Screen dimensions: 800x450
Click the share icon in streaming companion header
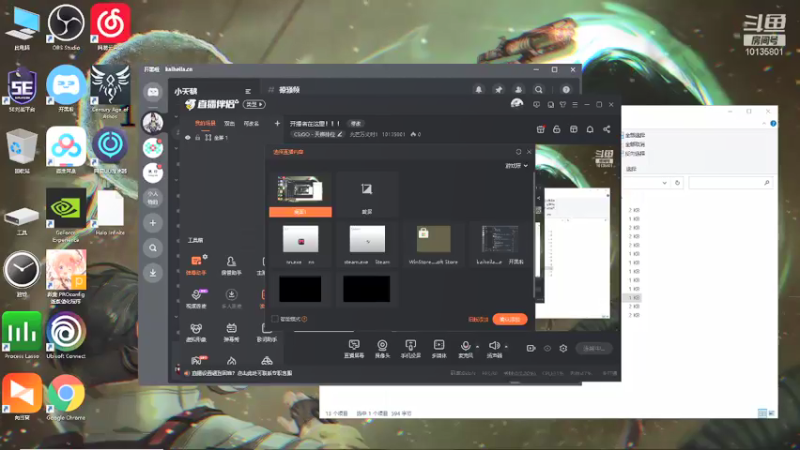[607, 129]
